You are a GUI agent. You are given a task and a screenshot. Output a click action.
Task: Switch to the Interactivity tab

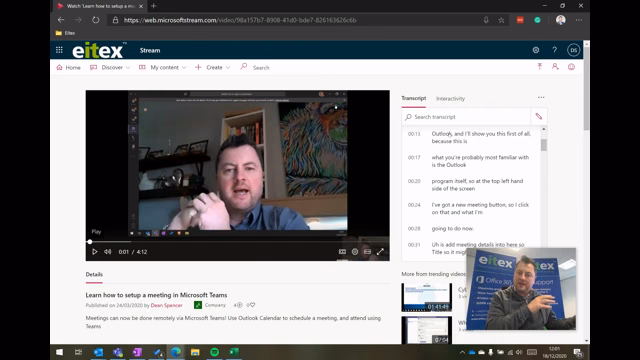tap(450, 98)
